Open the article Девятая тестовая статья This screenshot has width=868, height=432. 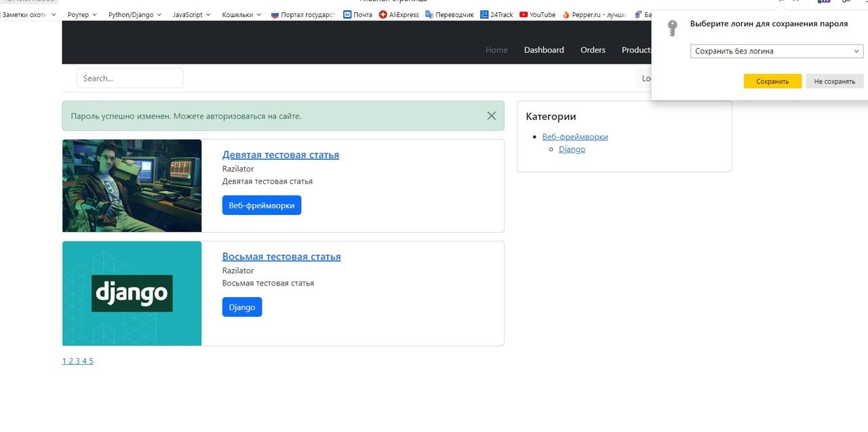coord(281,155)
